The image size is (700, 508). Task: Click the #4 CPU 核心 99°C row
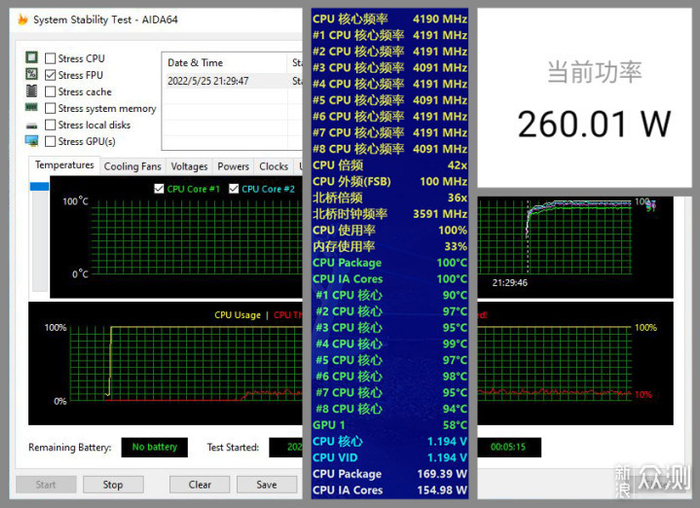coord(390,344)
